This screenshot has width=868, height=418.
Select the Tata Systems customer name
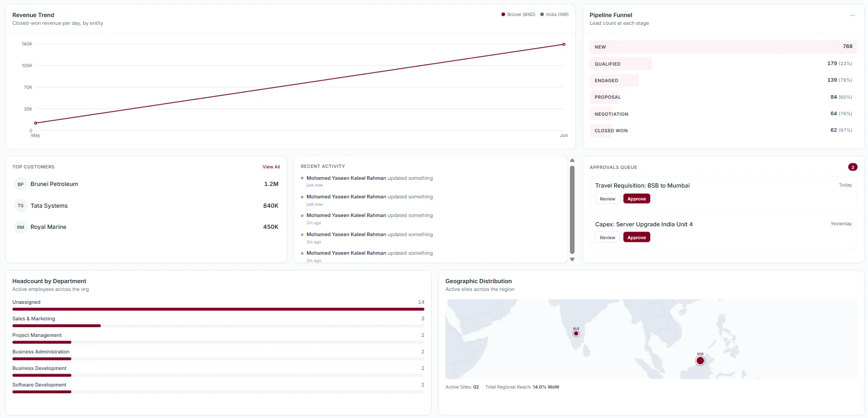pos(49,206)
